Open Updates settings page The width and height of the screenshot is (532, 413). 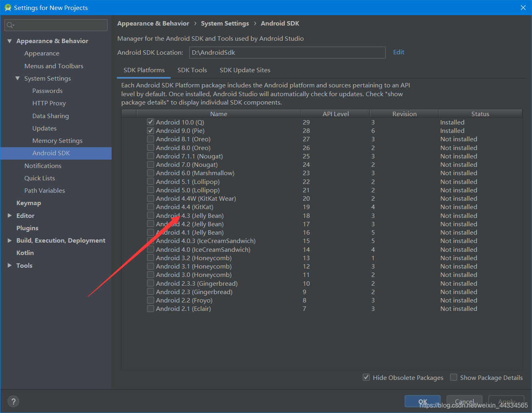(x=44, y=128)
